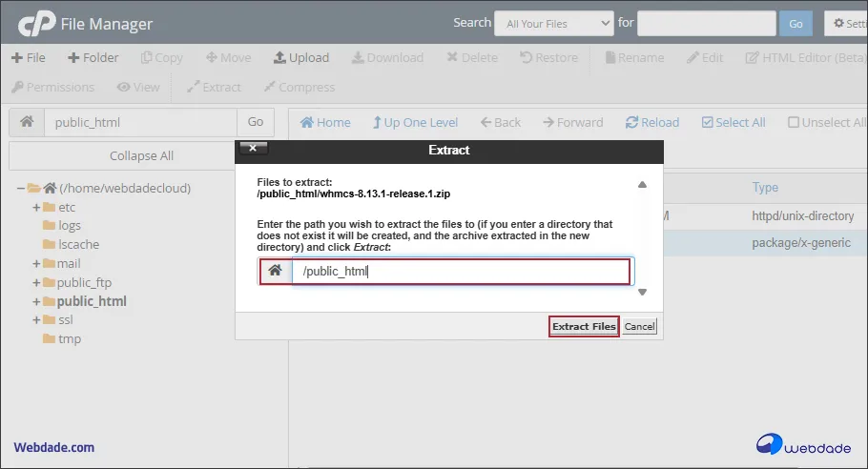
Task: Click the Home navigation icon
Action: [x=325, y=122]
